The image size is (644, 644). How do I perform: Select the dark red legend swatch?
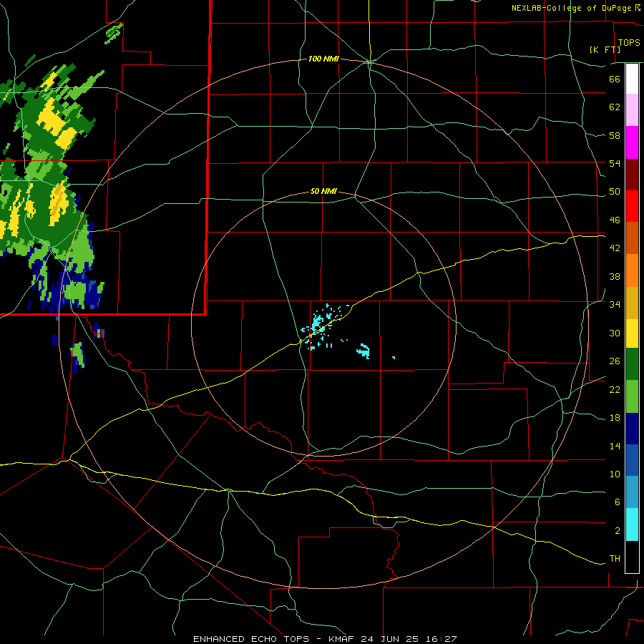(632, 175)
